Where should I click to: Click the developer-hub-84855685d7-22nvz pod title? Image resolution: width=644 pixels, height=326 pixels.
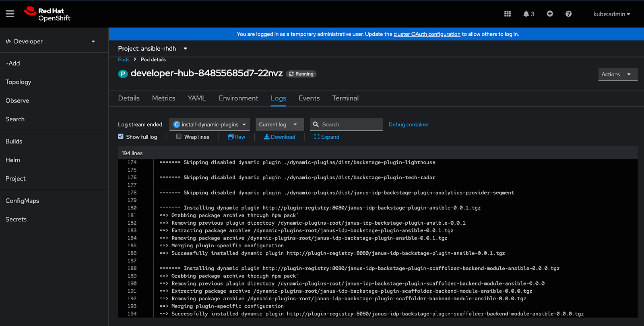click(x=206, y=73)
